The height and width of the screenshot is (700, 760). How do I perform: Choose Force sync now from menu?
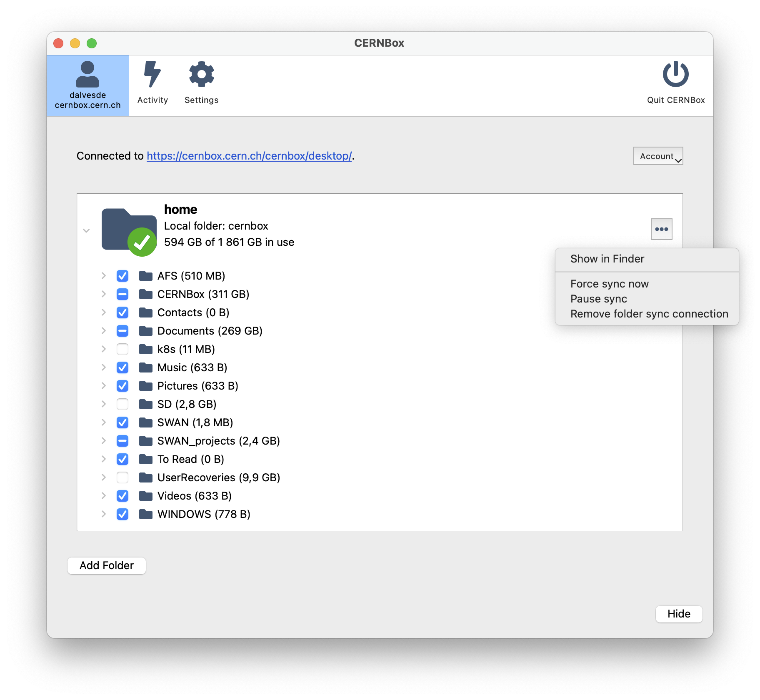pos(609,284)
